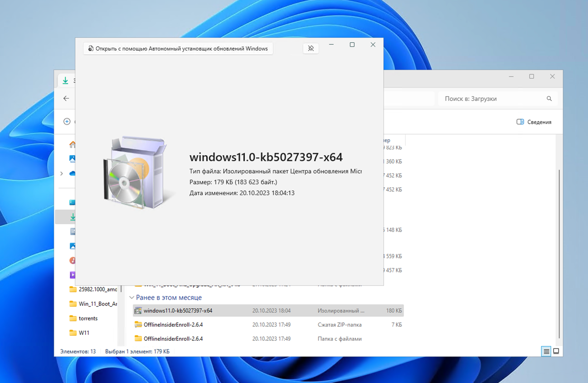Open Music in Explorer sidebar

[72, 260]
